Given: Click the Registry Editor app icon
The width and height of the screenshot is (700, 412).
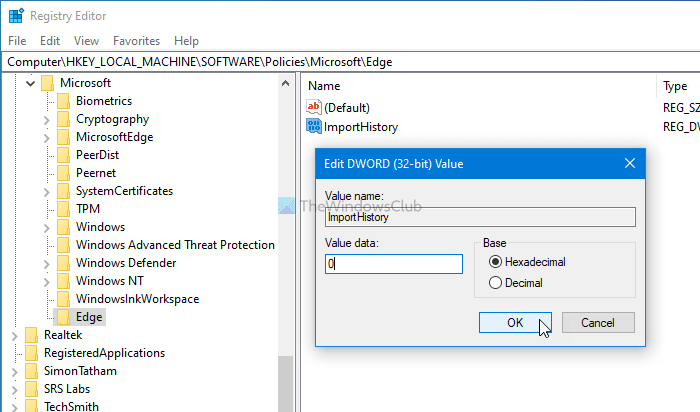Looking at the screenshot, I should [x=16, y=16].
